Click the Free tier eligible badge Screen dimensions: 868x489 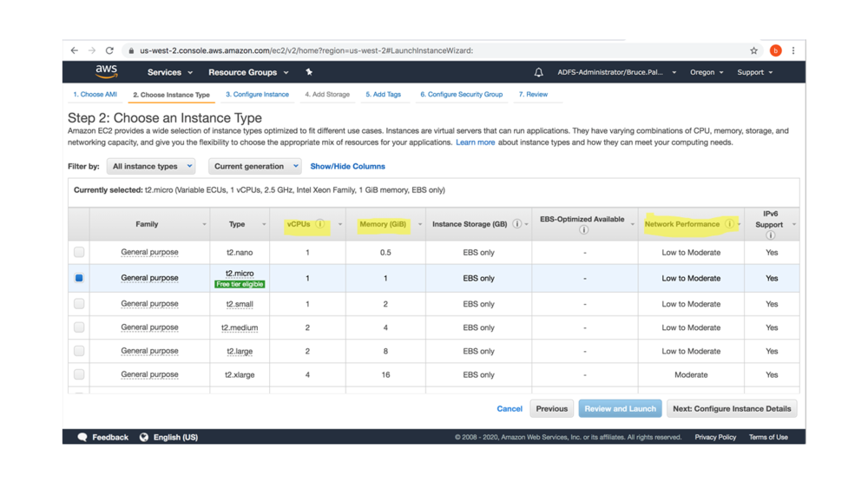coord(240,284)
